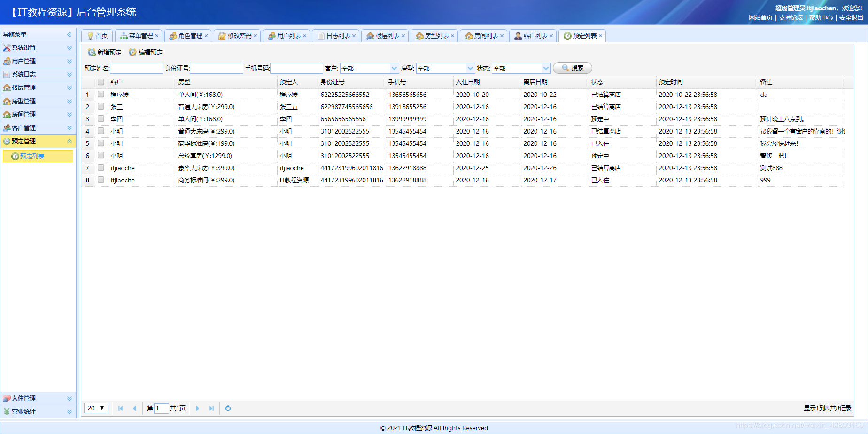Go to next page icon
Viewport: 868px width, 434px height.
197,408
